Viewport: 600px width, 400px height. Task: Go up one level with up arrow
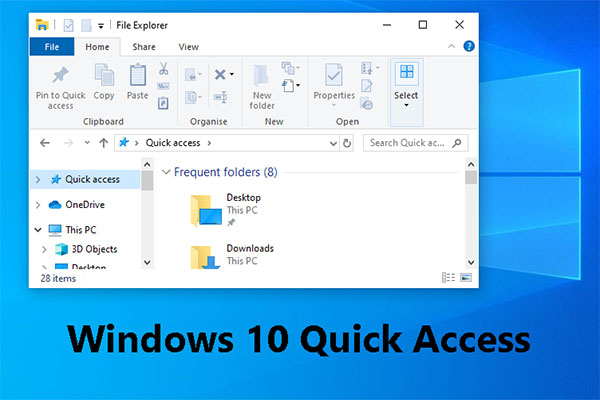(103, 143)
